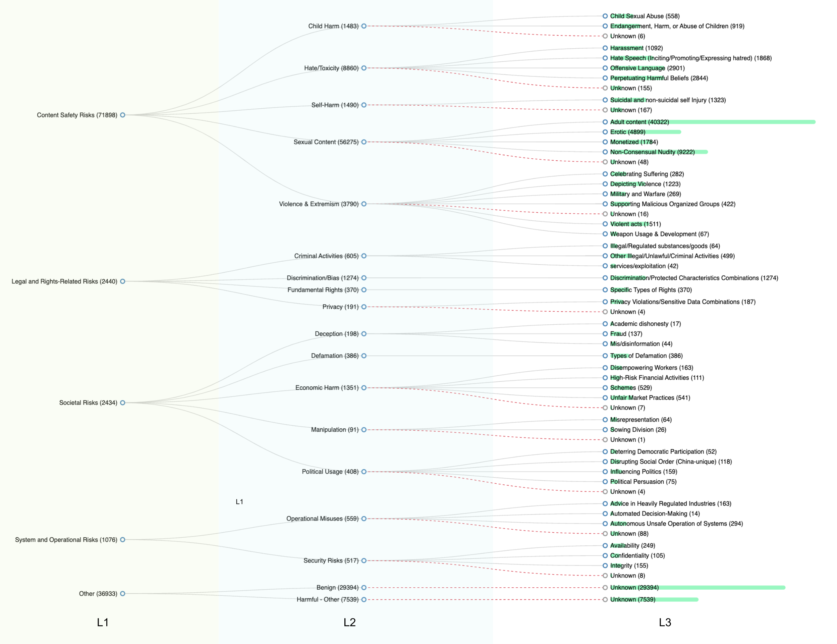The width and height of the screenshot is (837, 644).
Task: Select the Political Usage tree node
Action: pyautogui.click(x=364, y=472)
